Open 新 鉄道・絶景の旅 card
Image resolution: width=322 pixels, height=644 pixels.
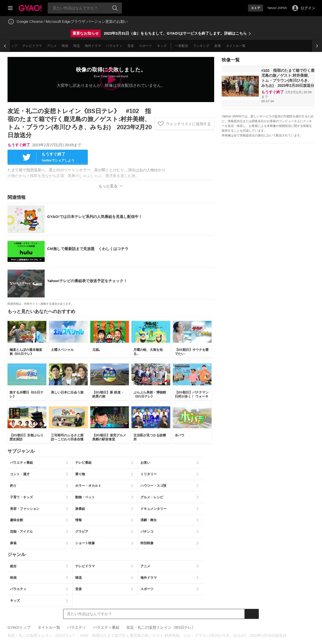(110, 380)
